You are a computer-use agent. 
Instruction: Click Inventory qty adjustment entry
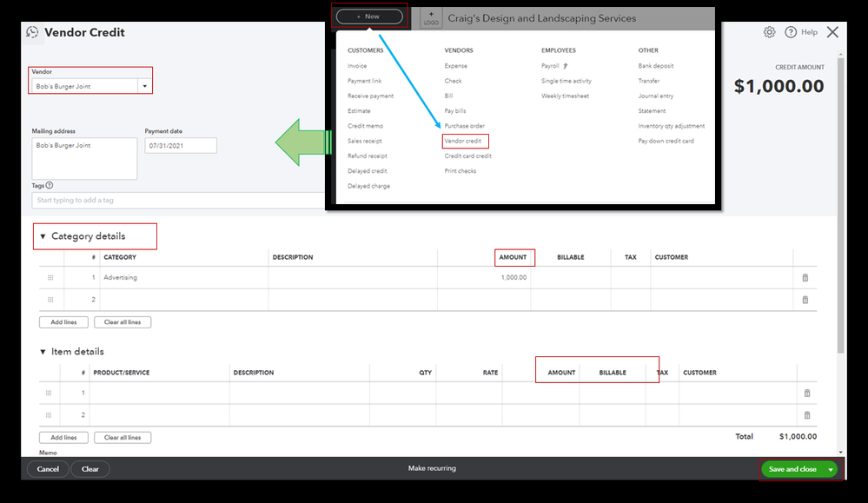pos(671,126)
